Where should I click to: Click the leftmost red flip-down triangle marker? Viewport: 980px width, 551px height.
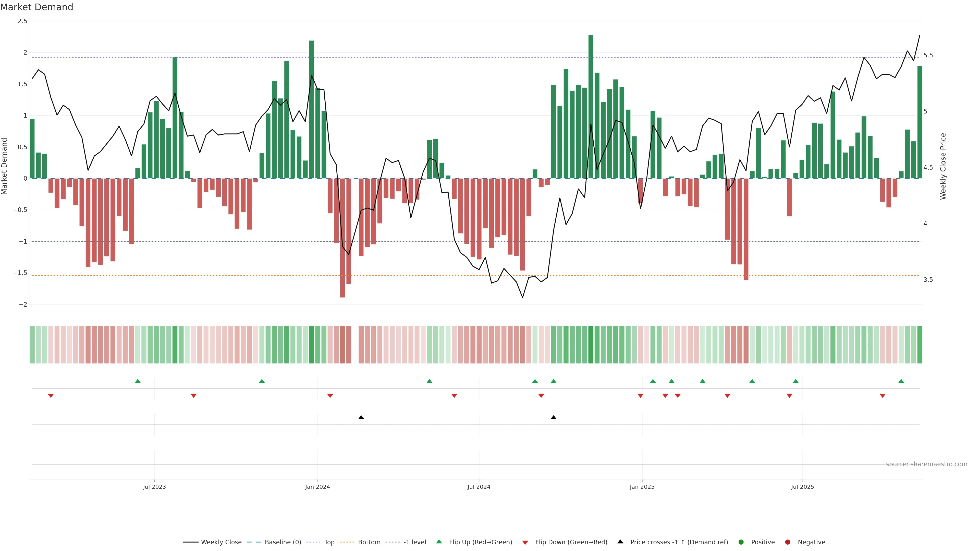coord(51,396)
